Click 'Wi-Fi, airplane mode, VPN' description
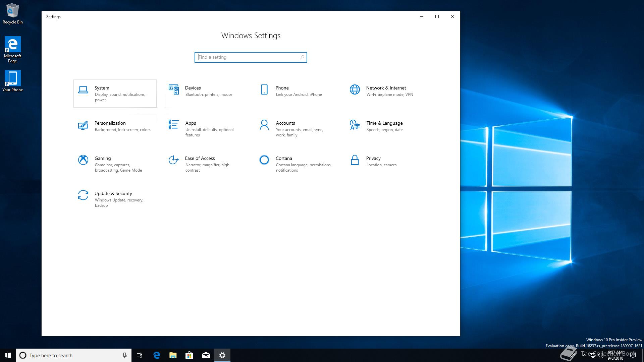 click(x=390, y=95)
